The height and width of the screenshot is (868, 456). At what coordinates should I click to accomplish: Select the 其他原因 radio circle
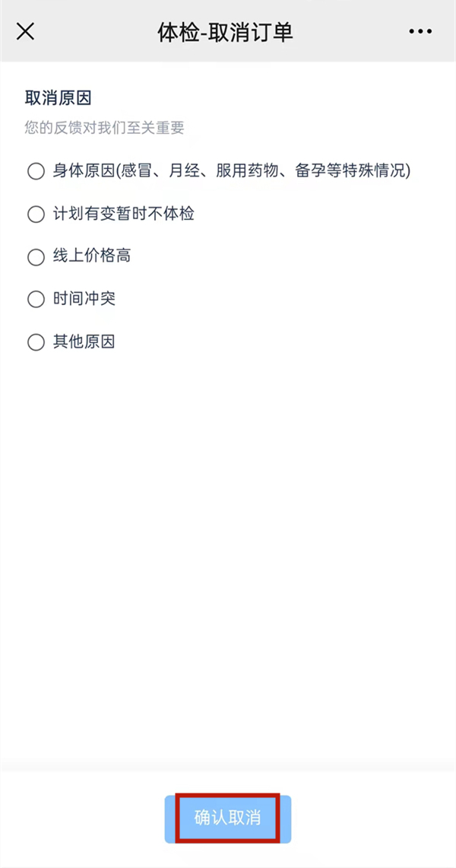(x=36, y=342)
